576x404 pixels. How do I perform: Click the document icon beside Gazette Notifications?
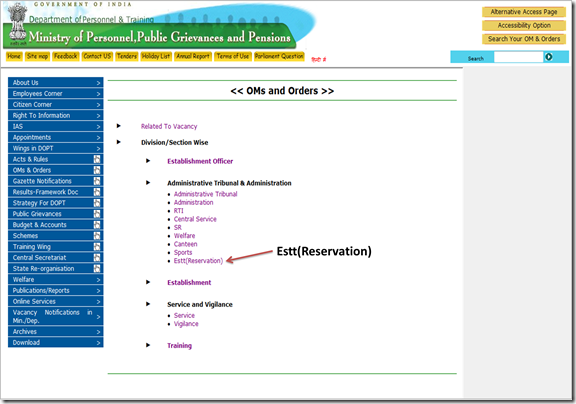pyautogui.click(x=97, y=181)
